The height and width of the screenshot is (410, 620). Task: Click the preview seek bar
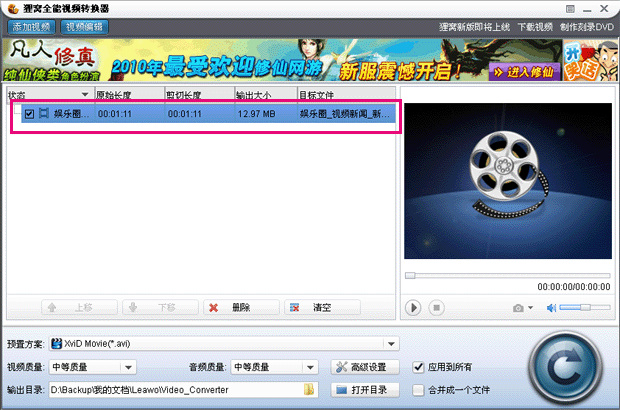coord(508,275)
